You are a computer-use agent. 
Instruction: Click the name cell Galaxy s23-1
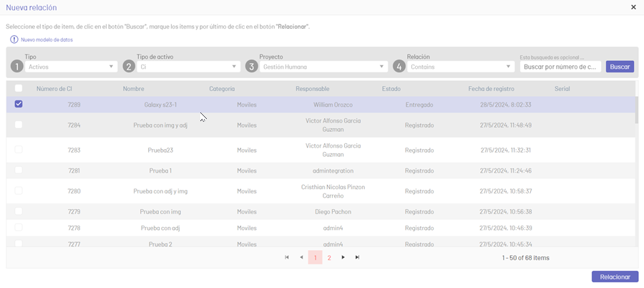coord(160,105)
